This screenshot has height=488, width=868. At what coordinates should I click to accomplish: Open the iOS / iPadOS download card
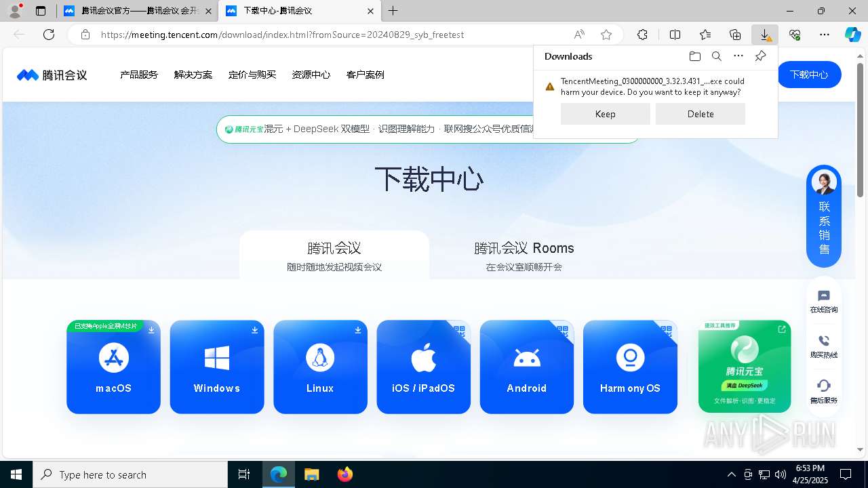coord(423,367)
